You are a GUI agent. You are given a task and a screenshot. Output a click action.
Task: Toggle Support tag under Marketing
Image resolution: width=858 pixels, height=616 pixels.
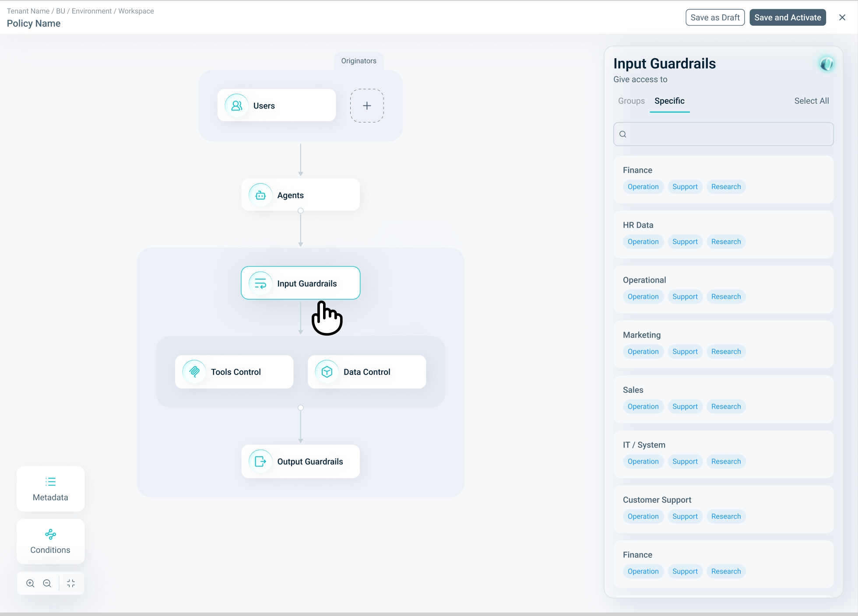click(685, 351)
